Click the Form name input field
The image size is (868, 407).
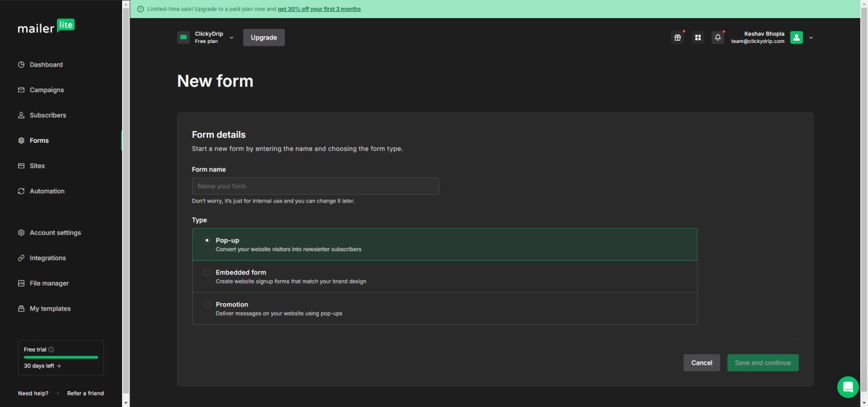click(x=315, y=186)
